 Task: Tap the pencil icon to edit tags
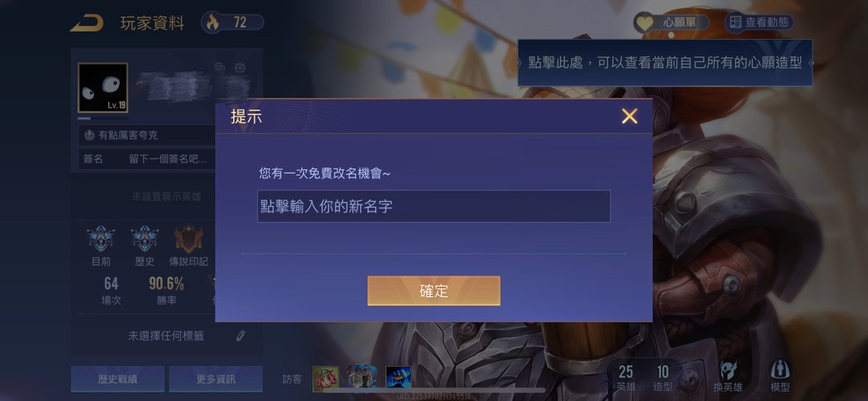(240, 335)
